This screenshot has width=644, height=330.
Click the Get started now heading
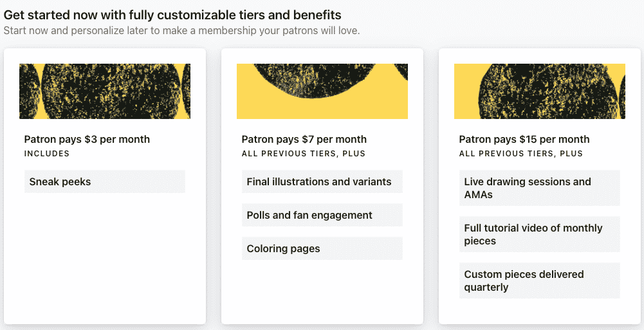tap(172, 15)
